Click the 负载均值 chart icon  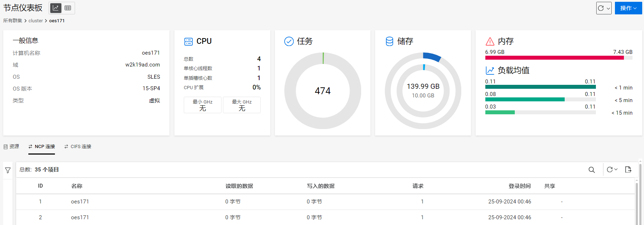click(x=490, y=70)
